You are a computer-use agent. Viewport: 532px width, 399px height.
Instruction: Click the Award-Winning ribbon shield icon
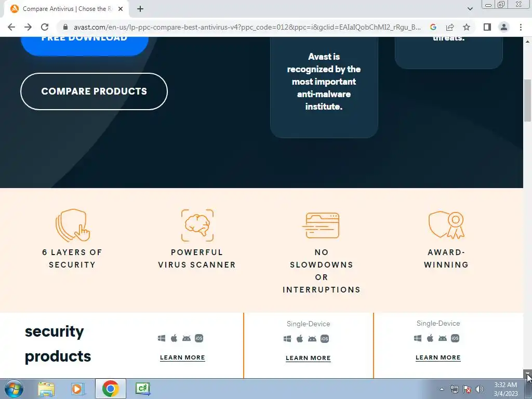point(446,225)
